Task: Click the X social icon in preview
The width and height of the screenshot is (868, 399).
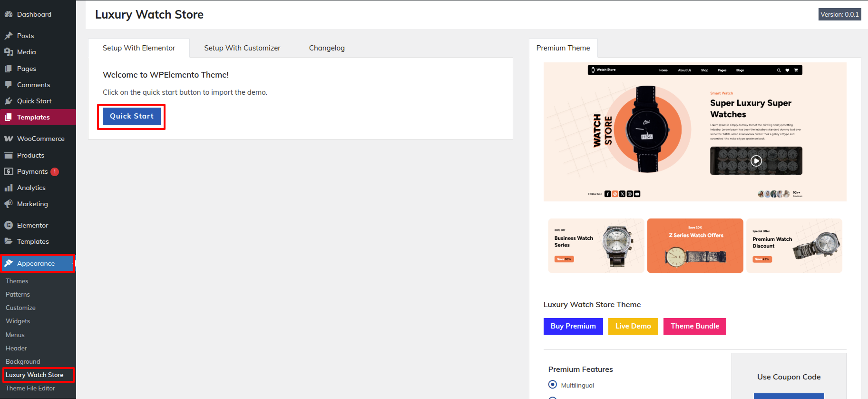Action: pyautogui.click(x=622, y=194)
